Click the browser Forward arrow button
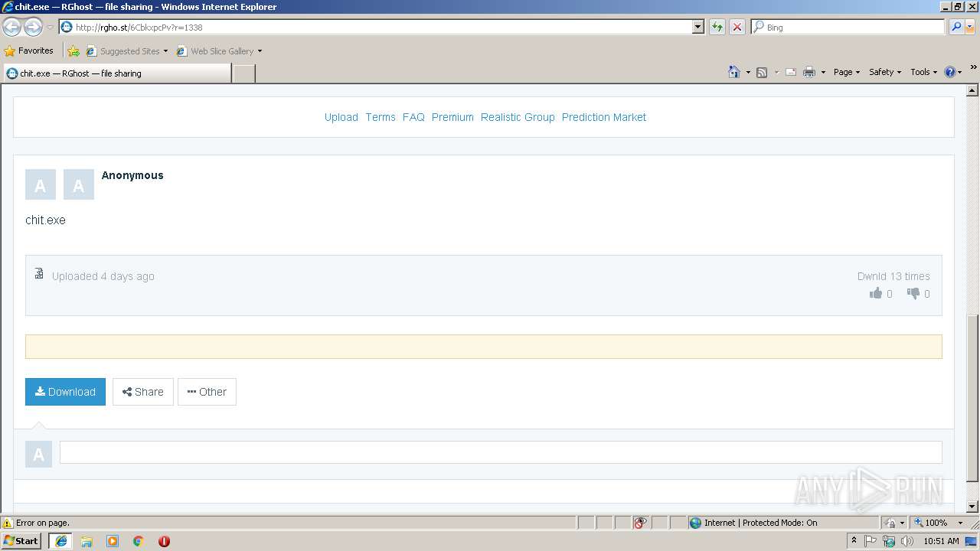The height and width of the screenshot is (551, 980). pyautogui.click(x=33, y=28)
